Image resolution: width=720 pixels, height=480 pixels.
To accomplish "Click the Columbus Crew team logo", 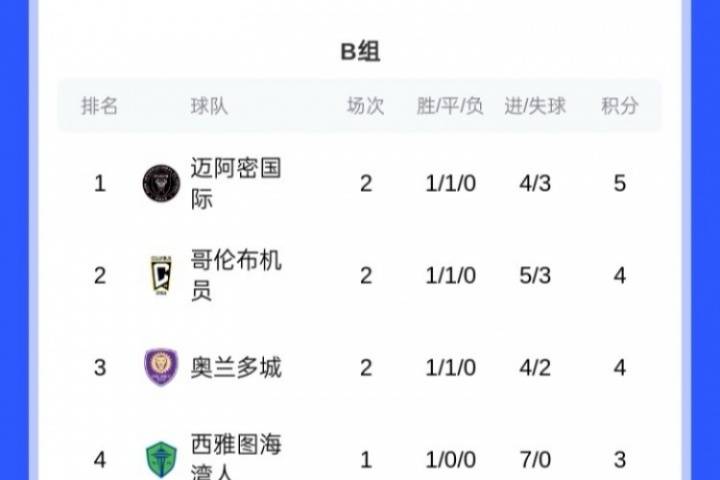I will pyautogui.click(x=161, y=275).
